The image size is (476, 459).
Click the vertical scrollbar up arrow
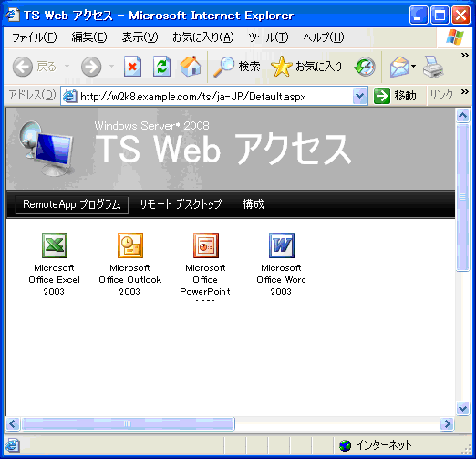[x=463, y=115]
